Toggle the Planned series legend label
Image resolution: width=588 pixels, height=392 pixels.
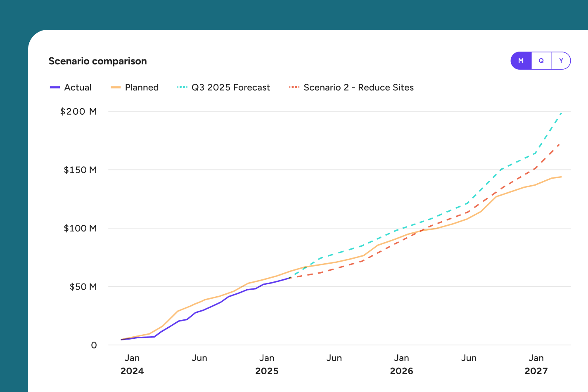[x=142, y=87]
